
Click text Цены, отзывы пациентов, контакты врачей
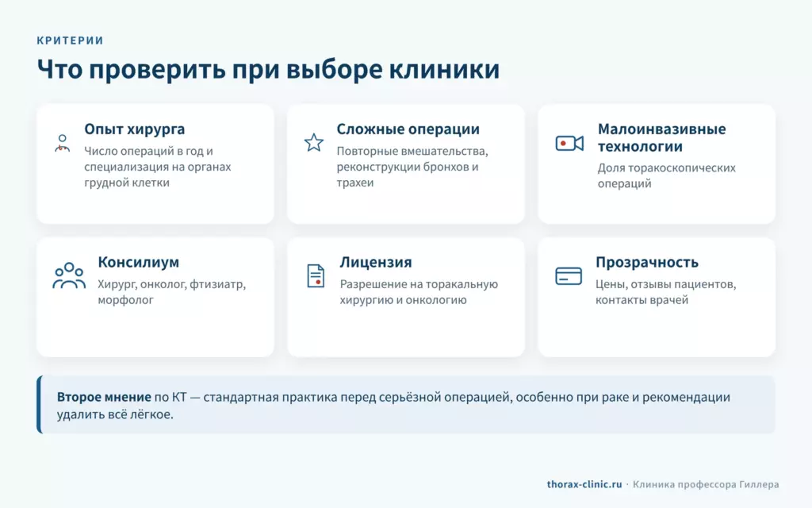(665, 292)
